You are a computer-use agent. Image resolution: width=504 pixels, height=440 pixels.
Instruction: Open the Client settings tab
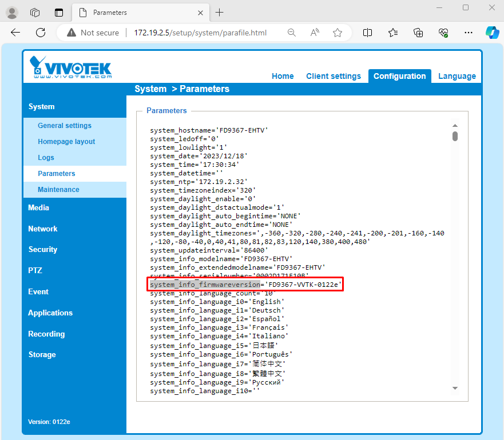[x=334, y=75]
